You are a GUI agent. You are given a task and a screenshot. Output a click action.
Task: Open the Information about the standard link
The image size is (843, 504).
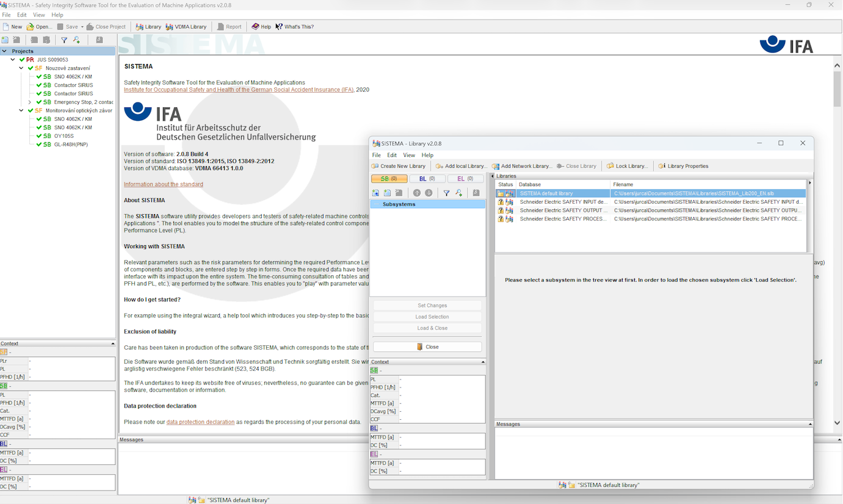pyautogui.click(x=163, y=184)
